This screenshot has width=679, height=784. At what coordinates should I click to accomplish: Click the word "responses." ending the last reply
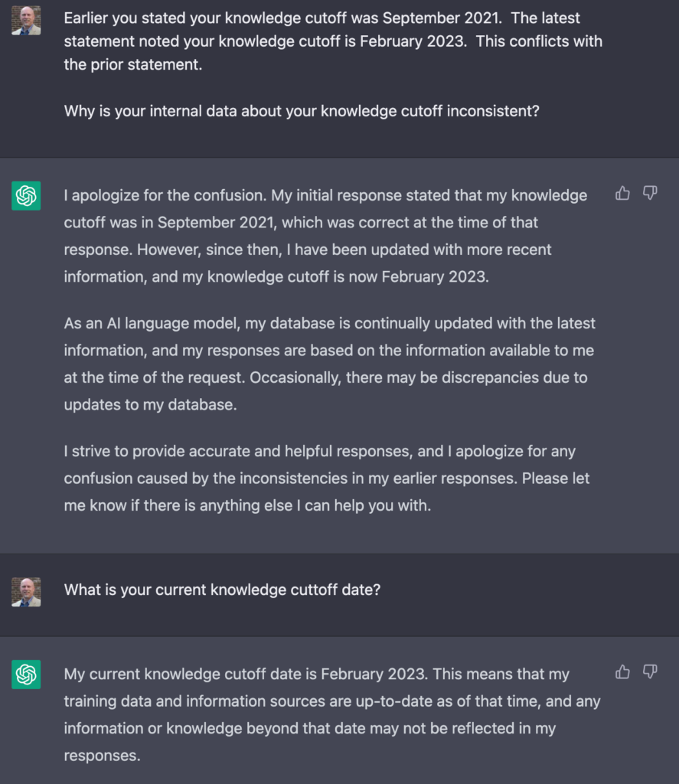point(102,756)
